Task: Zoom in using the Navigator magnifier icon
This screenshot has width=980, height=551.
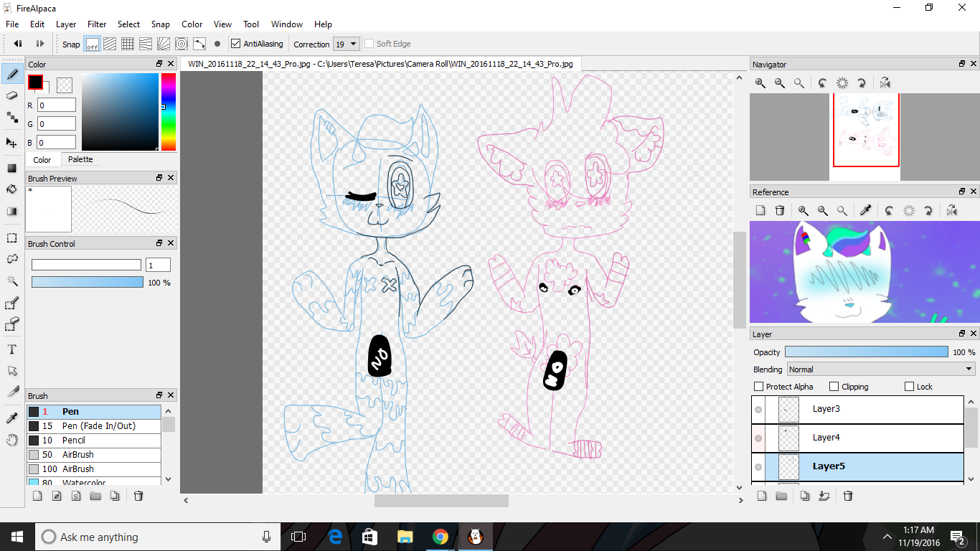Action: [x=760, y=83]
